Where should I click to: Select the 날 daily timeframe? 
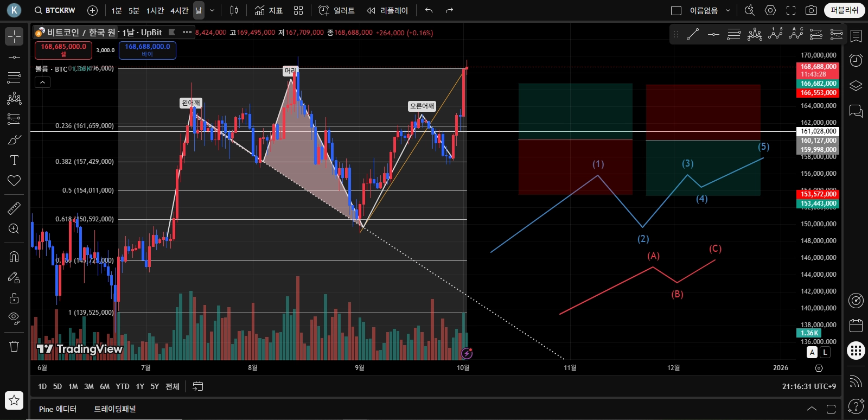pos(199,10)
